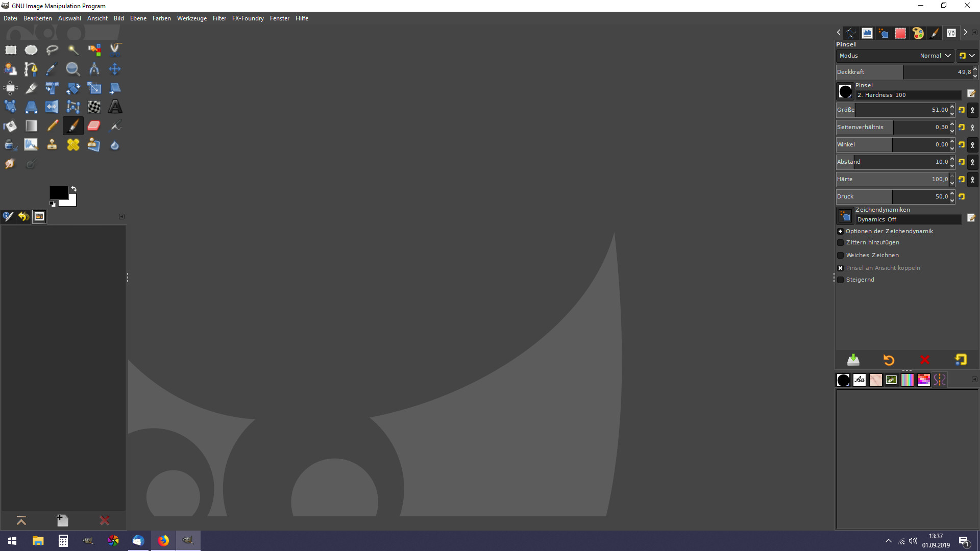Open the Filter menu
Image resolution: width=980 pixels, height=551 pixels.
tap(219, 18)
